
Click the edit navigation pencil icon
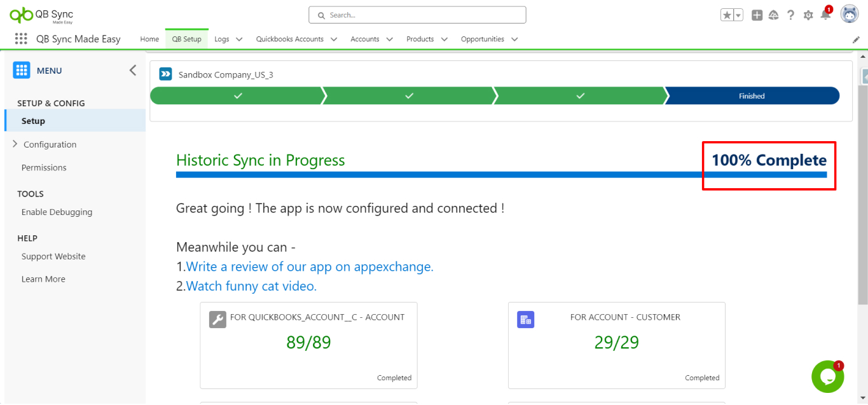(x=856, y=39)
